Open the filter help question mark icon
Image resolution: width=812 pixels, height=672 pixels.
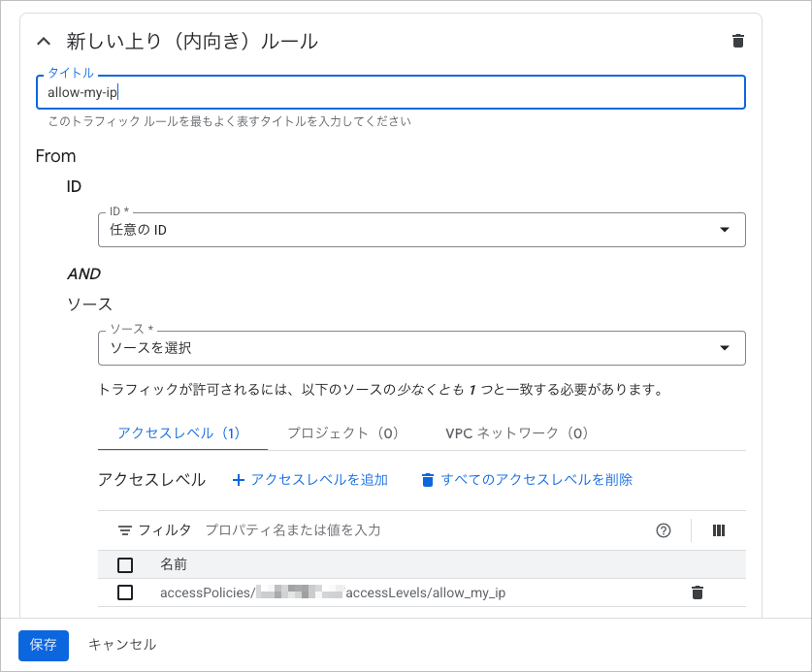click(664, 530)
